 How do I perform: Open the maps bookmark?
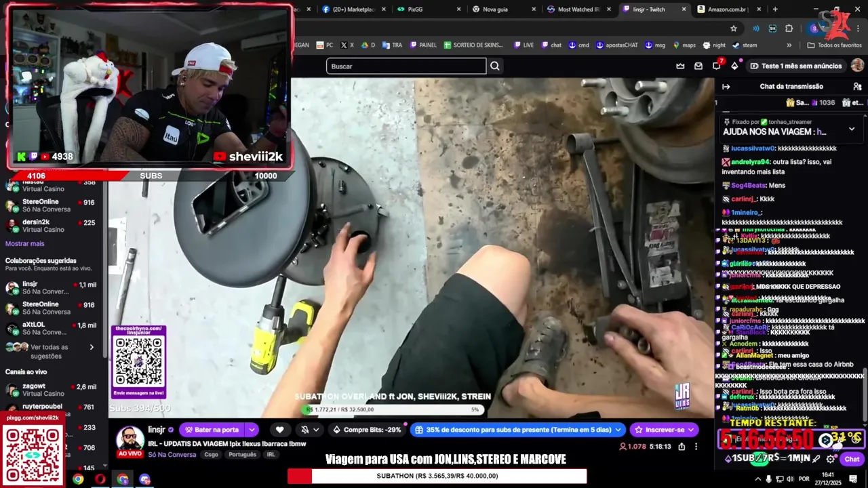pos(684,45)
